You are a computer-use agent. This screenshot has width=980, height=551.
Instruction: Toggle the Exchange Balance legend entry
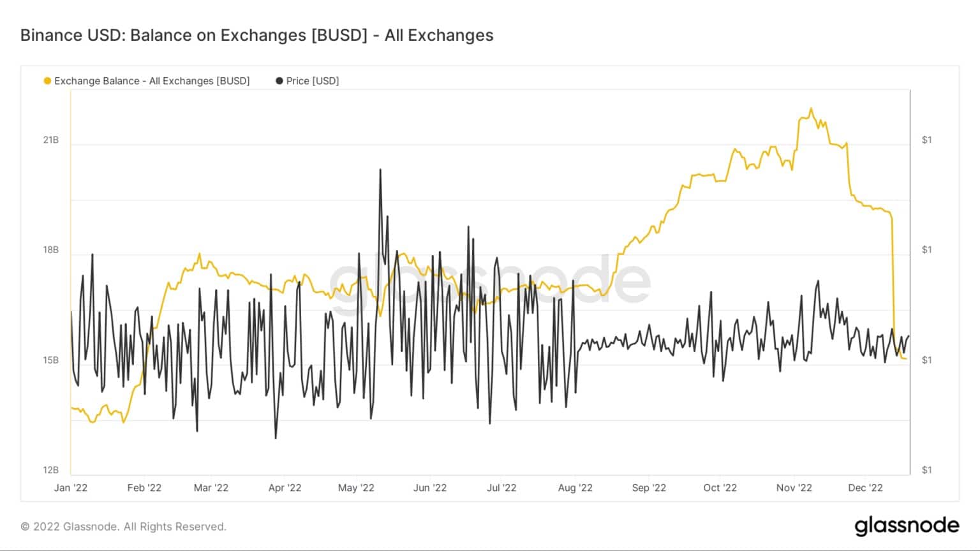click(x=147, y=81)
